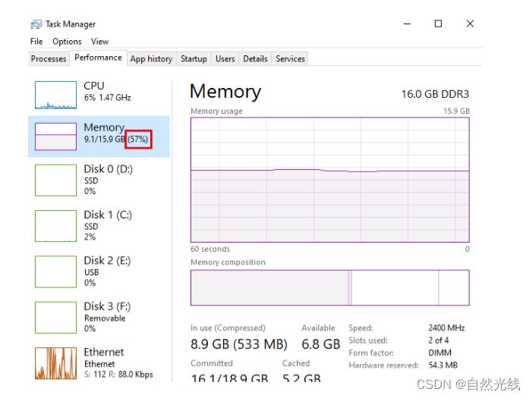
Task: Select the CPU usage graph thumbnail
Action: click(x=55, y=95)
